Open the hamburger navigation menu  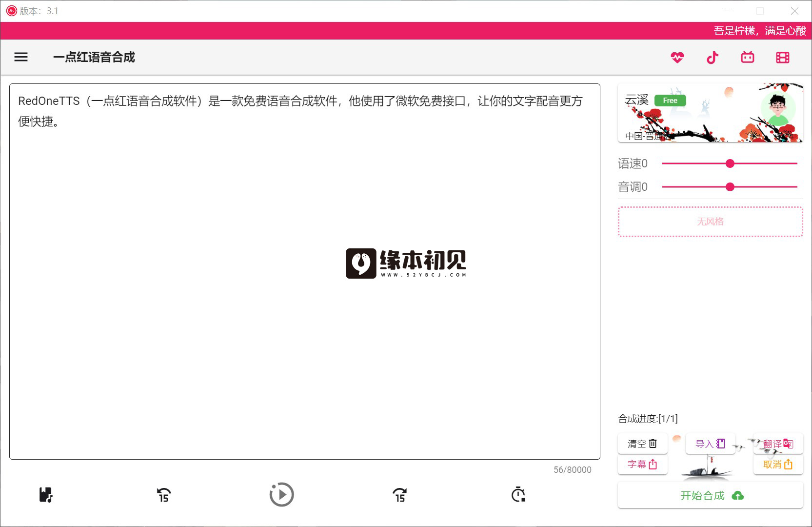[21, 57]
